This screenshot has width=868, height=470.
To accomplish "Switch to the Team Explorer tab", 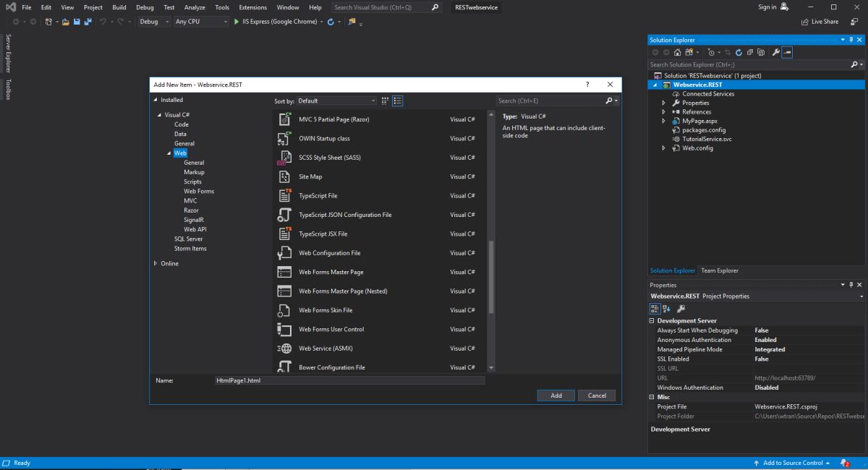I will tap(720, 270).
